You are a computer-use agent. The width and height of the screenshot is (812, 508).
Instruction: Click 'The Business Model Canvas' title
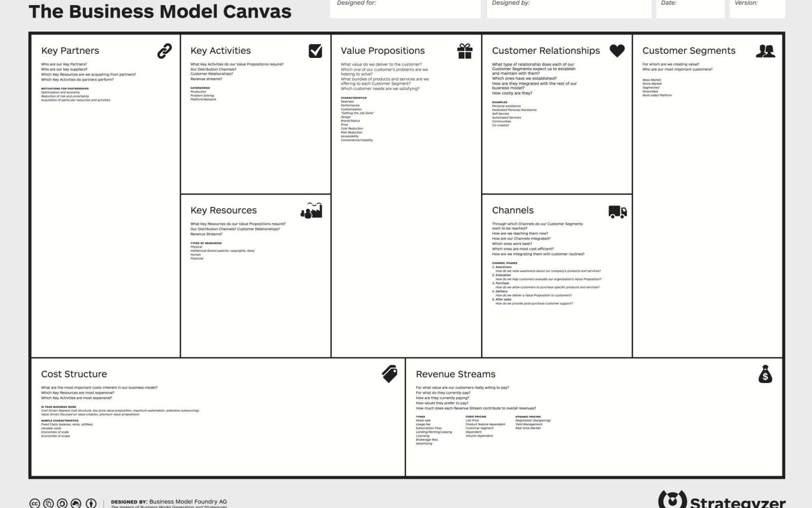coord(160,11)
